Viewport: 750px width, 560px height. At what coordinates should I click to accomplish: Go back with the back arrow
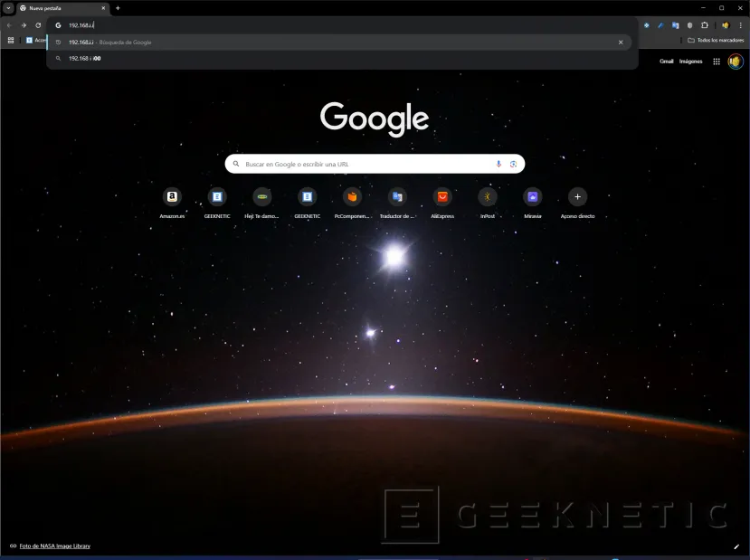click(9, 25)
